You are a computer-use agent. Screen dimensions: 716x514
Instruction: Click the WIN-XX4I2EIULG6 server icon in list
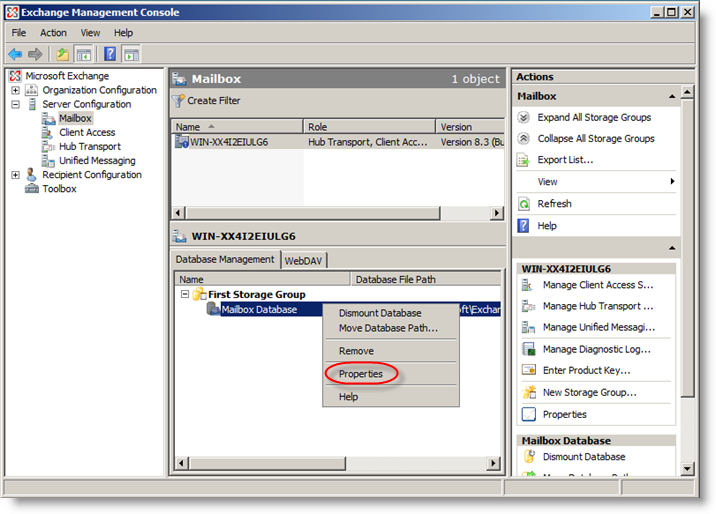[x=182, y=142]
